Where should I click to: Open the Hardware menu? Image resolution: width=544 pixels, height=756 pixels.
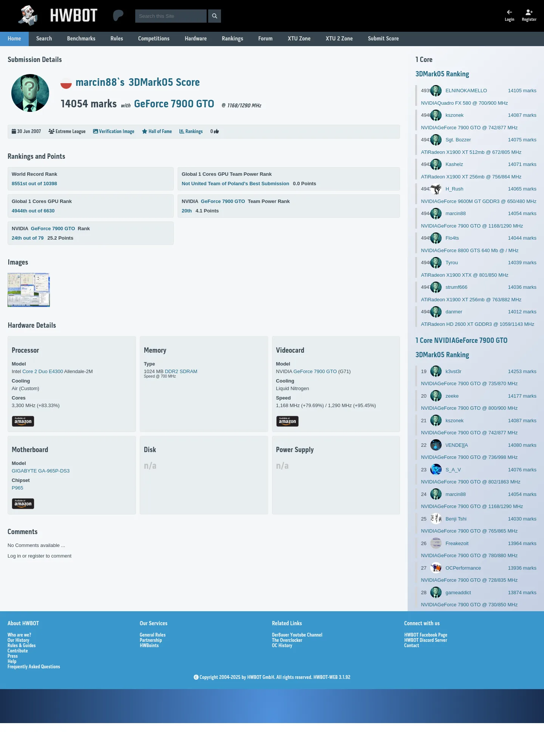click(196, 39)
